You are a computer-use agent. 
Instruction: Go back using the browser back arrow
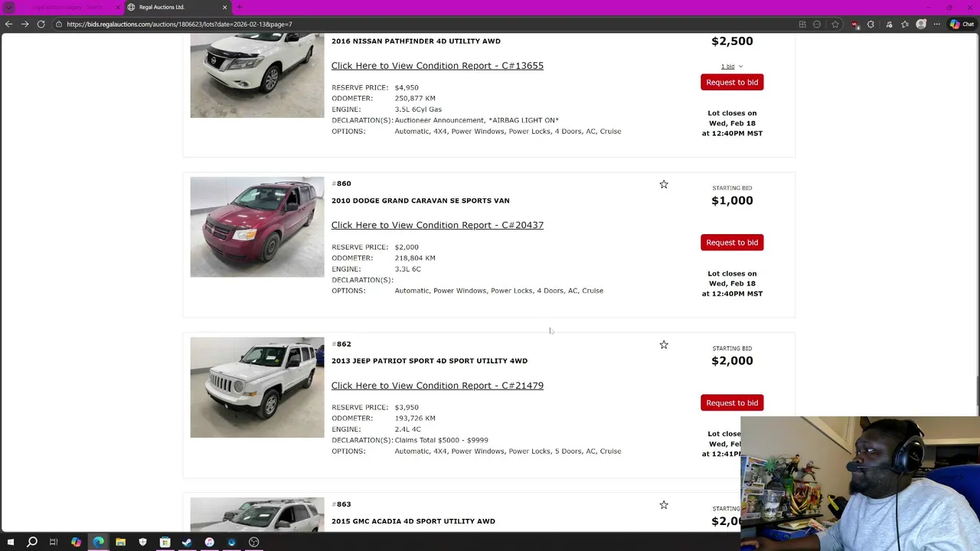click(8, 24)
